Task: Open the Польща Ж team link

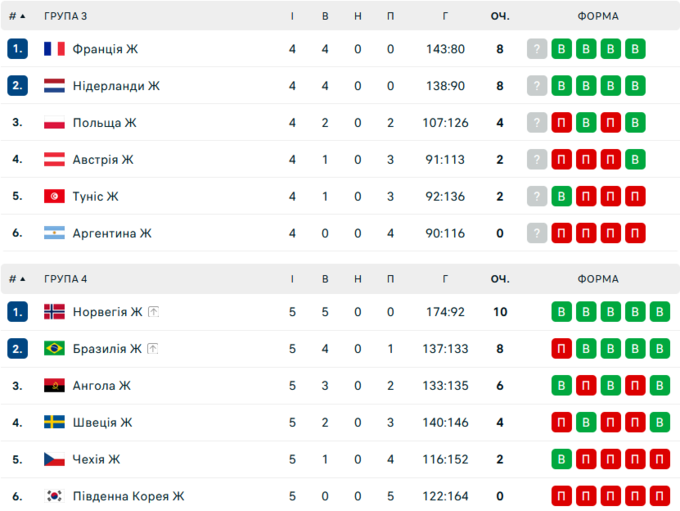Action: [x=104, y=123]
